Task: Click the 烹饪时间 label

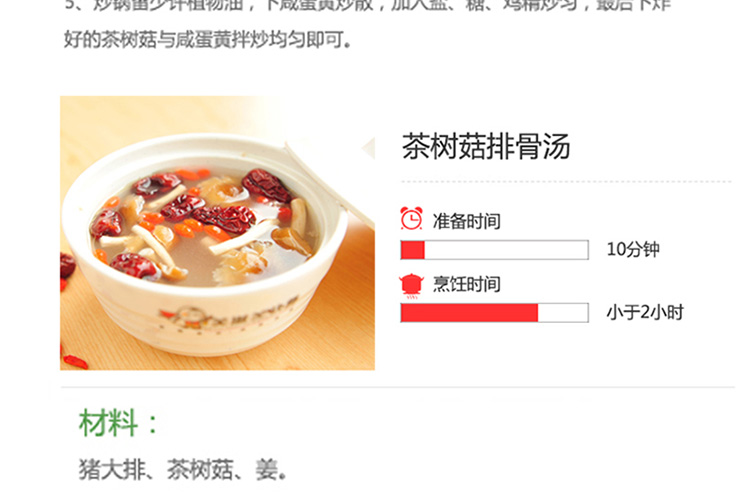Action: (467, 284)
